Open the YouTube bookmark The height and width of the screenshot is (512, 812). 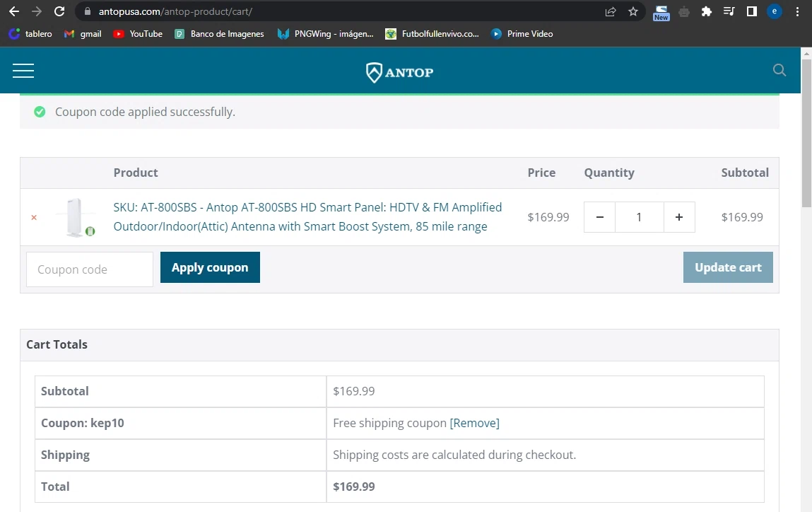tap(138, 34)
